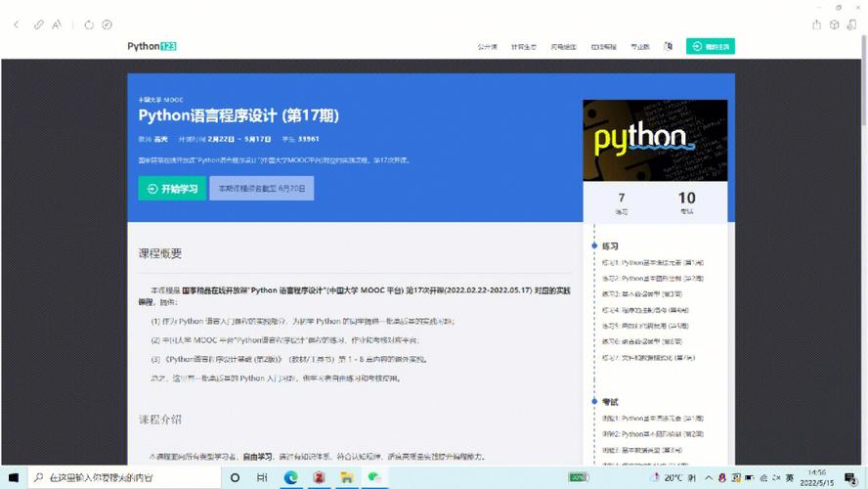Open the third top navigation menu item

pyautogui.click(x=564, y=47)
